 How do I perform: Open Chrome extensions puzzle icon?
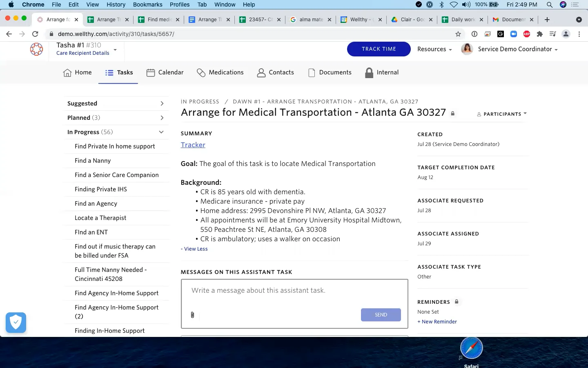point(540,34)
